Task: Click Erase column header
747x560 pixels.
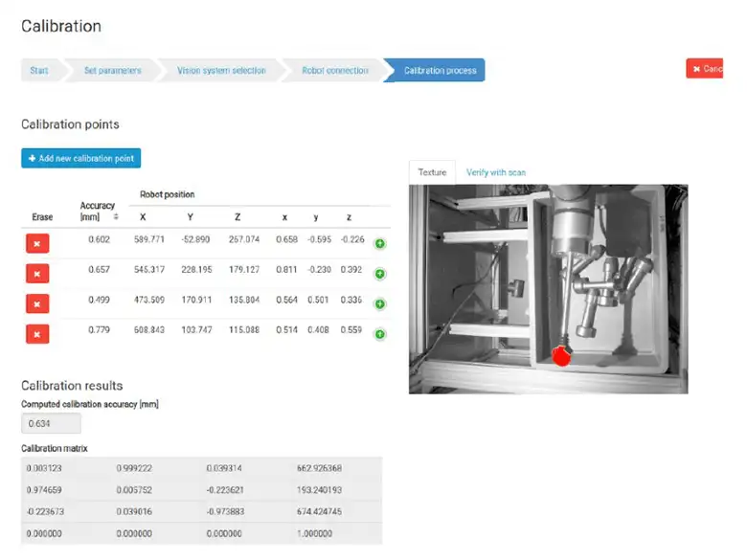Action: (x=42, y=217)
